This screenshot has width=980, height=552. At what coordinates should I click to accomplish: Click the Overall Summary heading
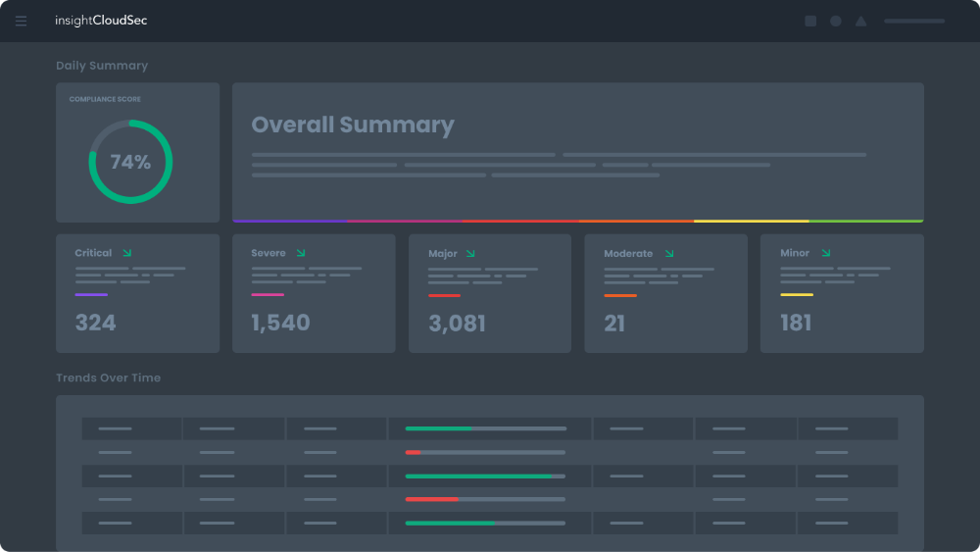[353, 125]
